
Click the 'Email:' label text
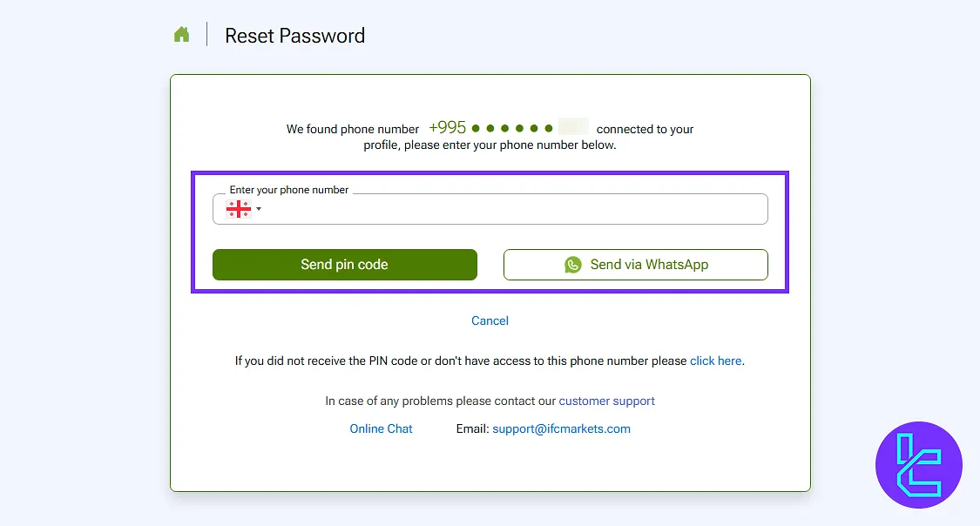[x=472, y=428]
